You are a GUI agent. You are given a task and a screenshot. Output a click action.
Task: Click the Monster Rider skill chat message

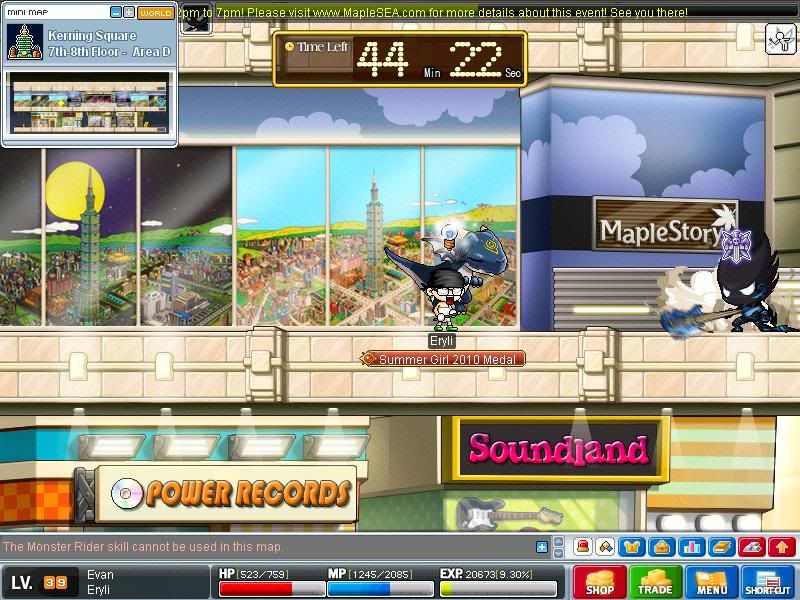[142, 547]
